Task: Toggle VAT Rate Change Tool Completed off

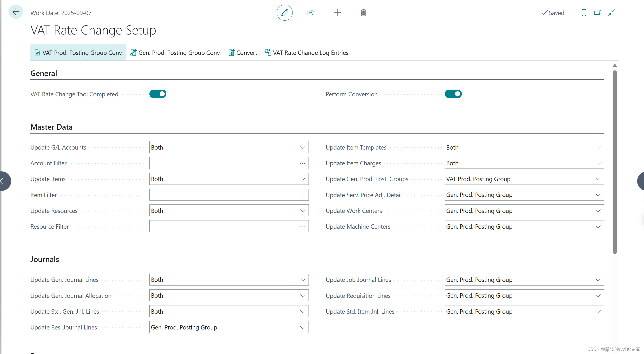Action: coord(158,94)
